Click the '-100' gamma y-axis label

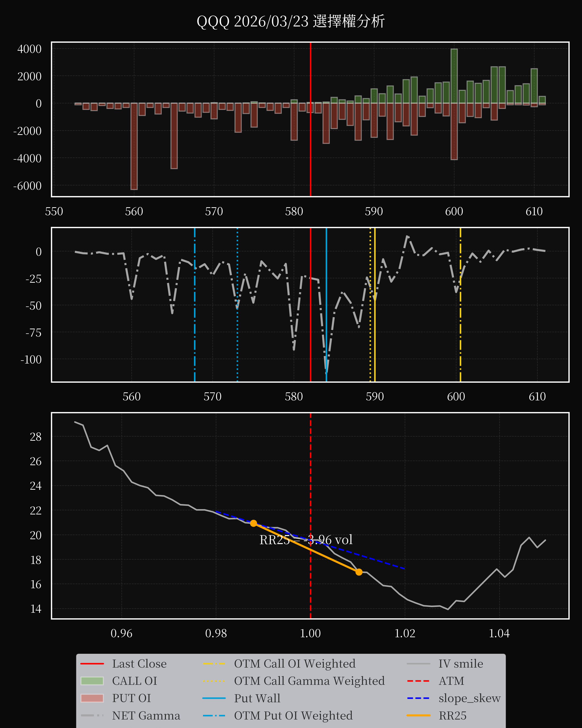(x=31, y=359)
